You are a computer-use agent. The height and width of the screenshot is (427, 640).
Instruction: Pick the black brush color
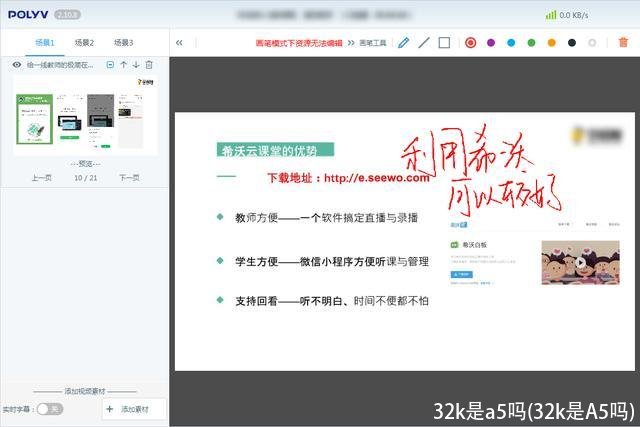[x=572, y=42]
